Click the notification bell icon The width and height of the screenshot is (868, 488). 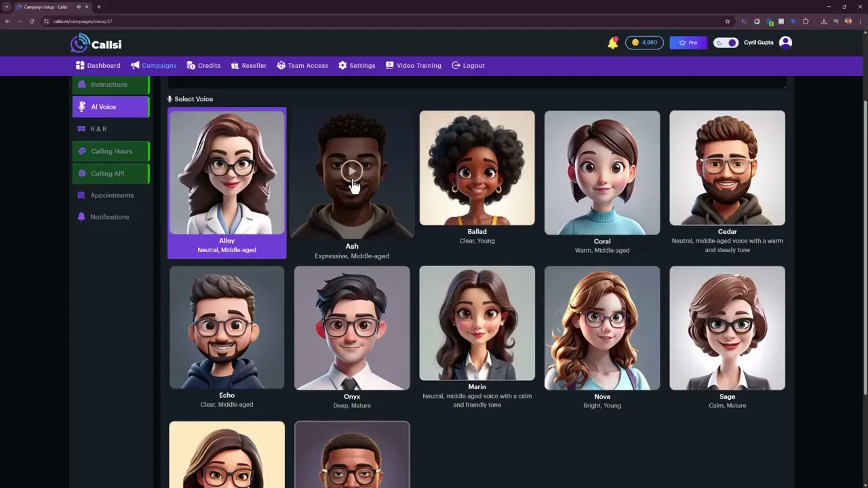pos(612,43)
